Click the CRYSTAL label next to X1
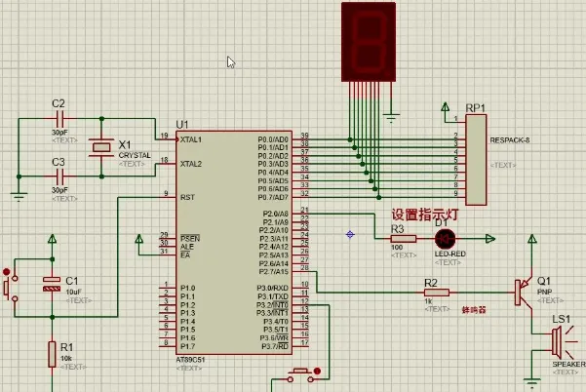The image size is (586, 392). click(135, 155)
